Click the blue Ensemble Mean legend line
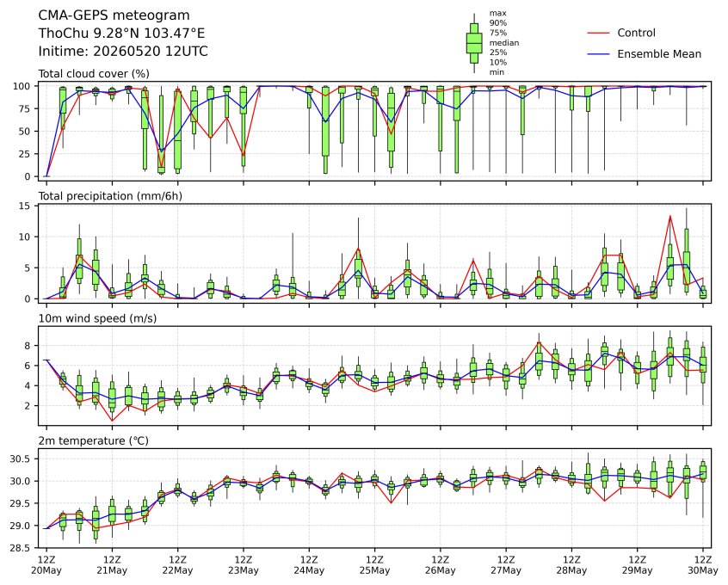Viewport: 728px width, 585px height. click(x=598, y=54)
